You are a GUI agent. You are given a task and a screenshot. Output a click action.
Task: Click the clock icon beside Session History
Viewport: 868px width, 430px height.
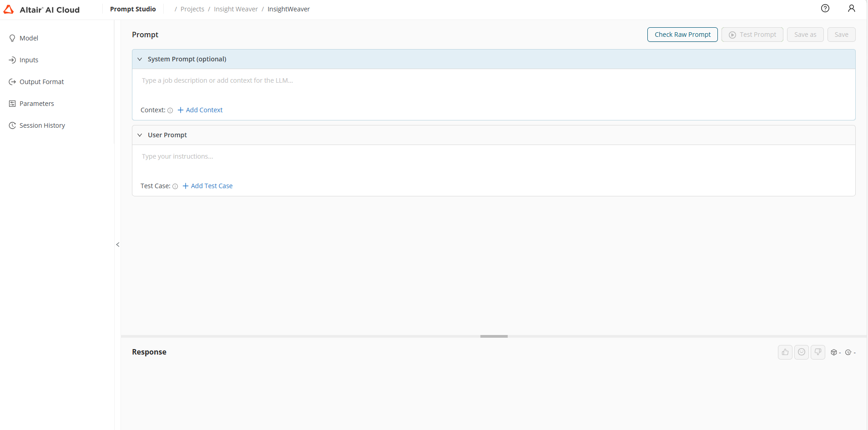pos(12,125)
